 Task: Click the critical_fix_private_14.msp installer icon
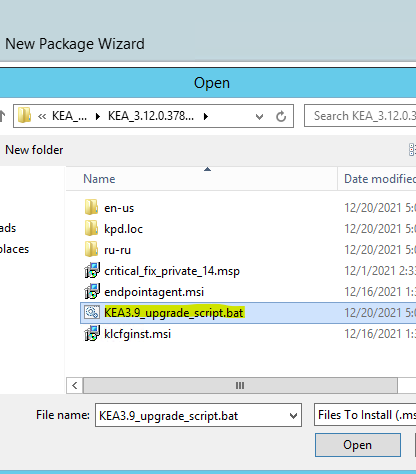(x=92, y=270)
